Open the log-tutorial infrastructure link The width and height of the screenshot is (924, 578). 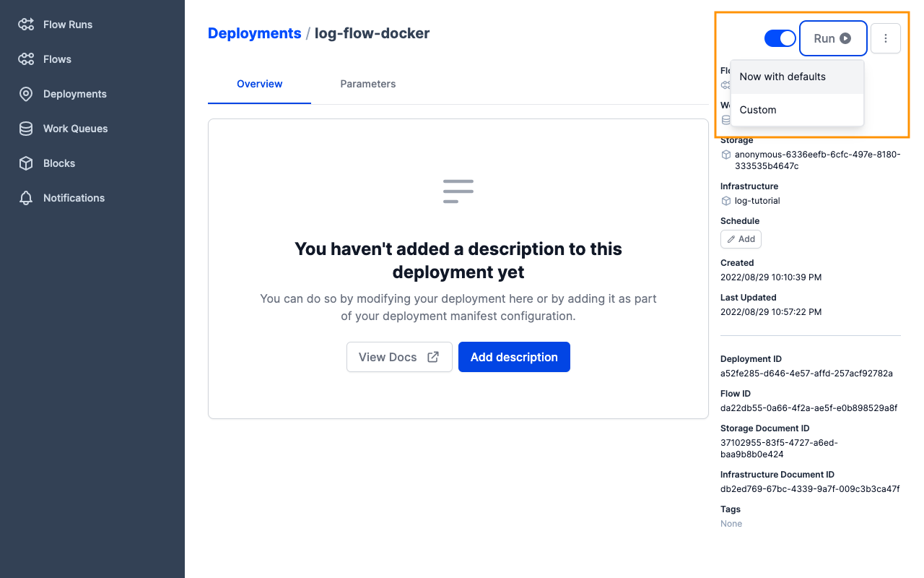[x=757, y=201]
